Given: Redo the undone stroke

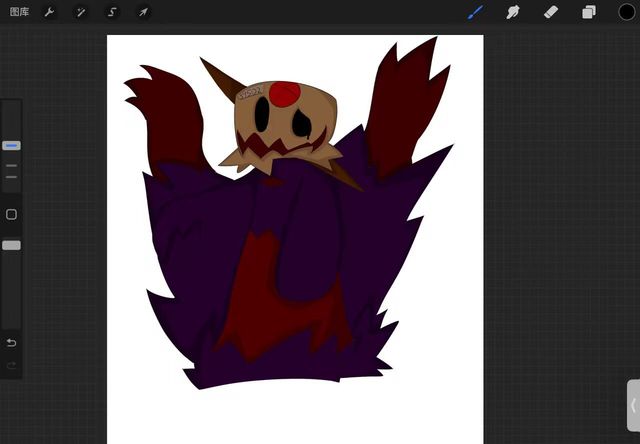Looking at the screenshot, I should coord(11,366).
